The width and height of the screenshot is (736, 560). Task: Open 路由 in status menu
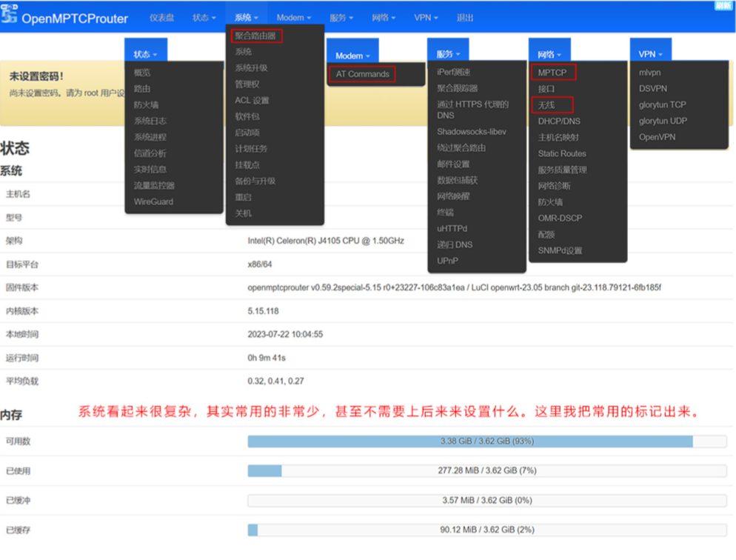(x=142, y=89)
